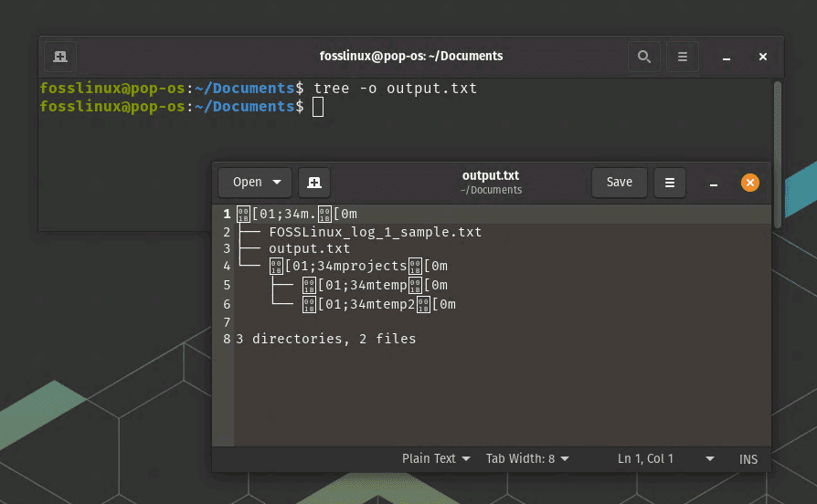Image resolution: width=817 pixels, height=504 pixels.
Task: Click line number 7 in gutter
Action: (x=227, y=322)
